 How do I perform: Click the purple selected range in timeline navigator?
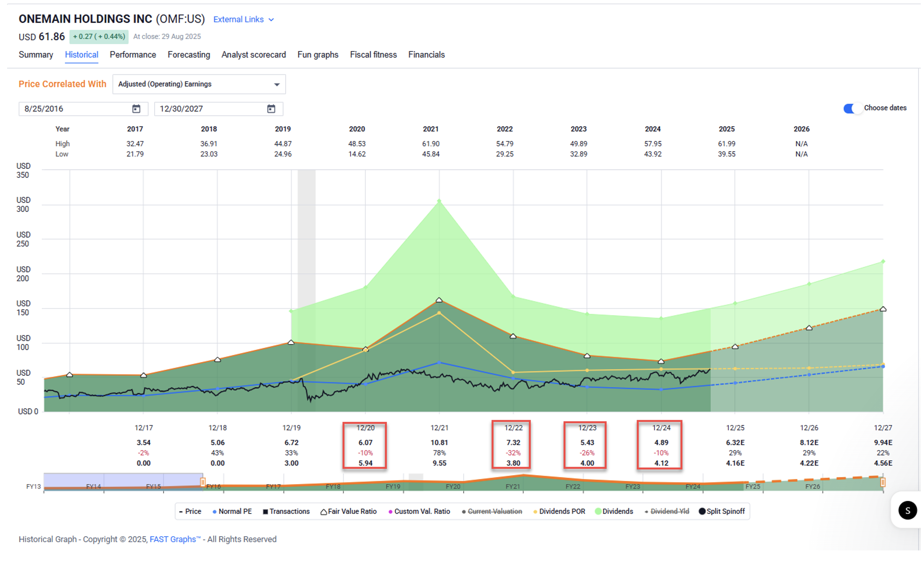click(123, 482)
